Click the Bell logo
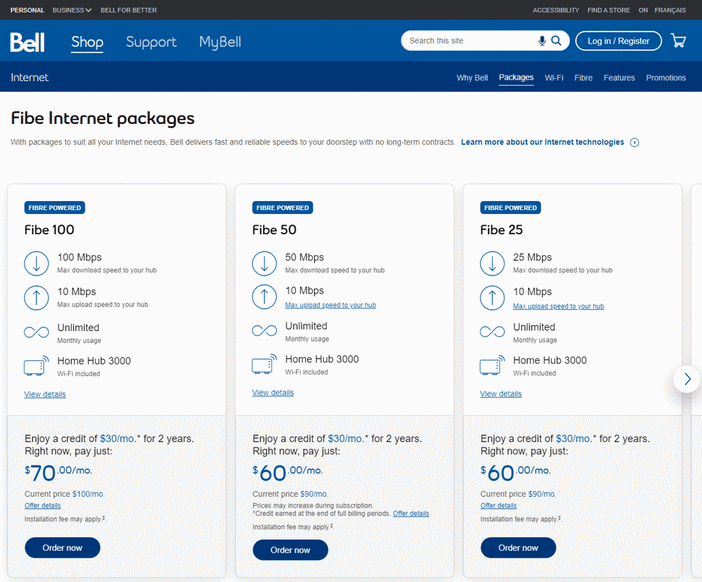702x582 pixels. coord(27,42)
